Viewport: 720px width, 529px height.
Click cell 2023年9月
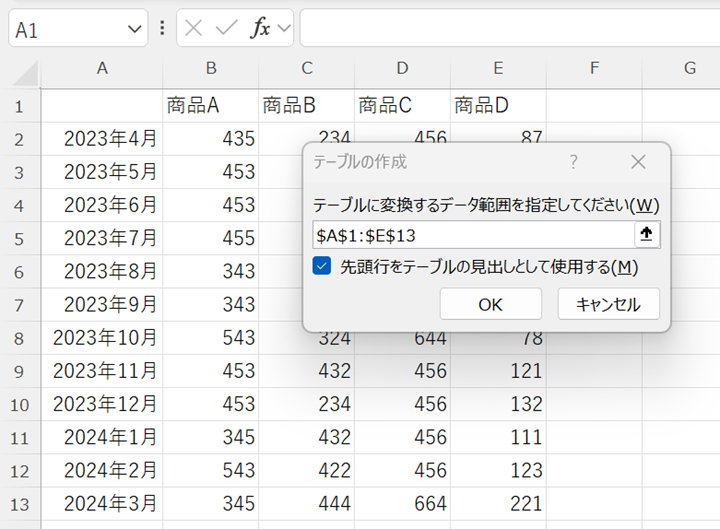(102, 304)
